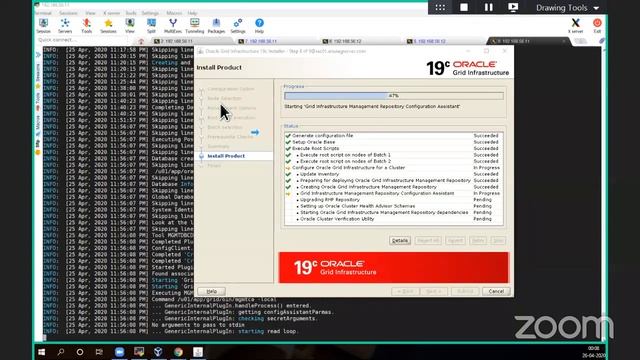
Task: Expand the Drawing Tools dropdown
Action: 567,8
